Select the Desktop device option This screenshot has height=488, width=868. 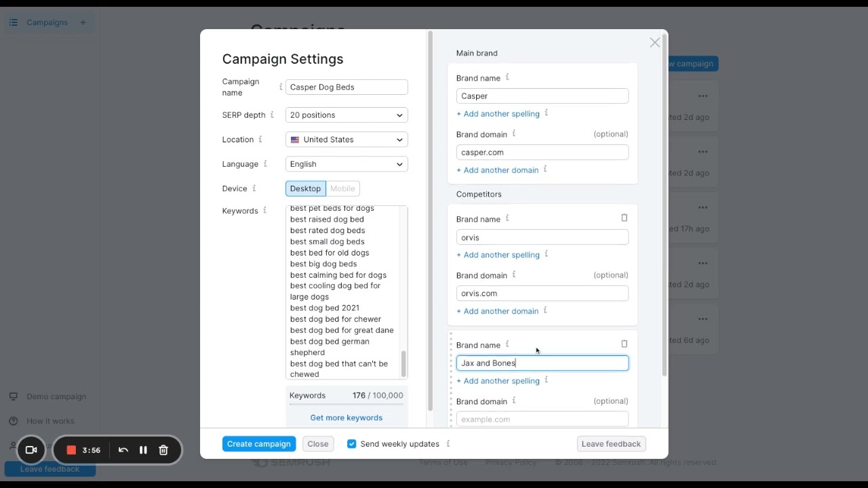click(x=305, y=188)
